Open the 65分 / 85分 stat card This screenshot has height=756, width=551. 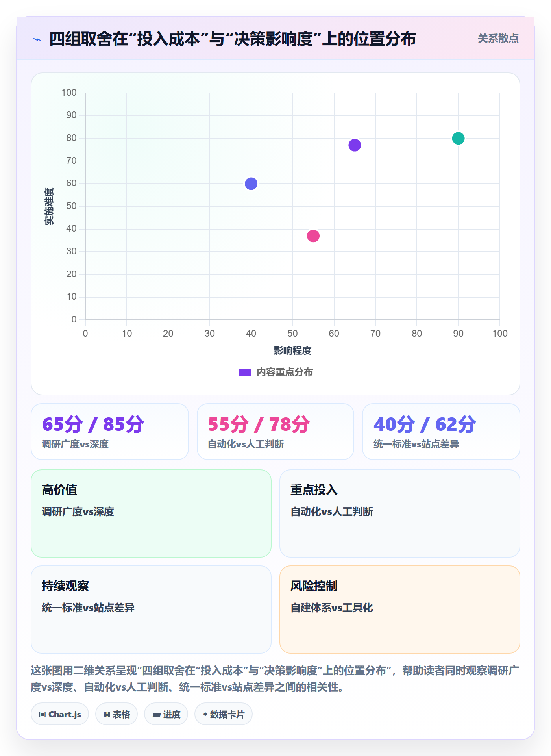tap(110, 432)
